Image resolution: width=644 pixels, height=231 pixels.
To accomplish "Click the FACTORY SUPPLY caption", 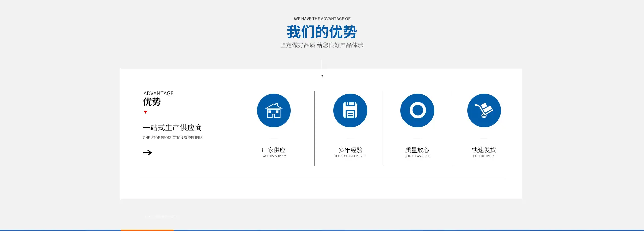I will coord(274,156).
